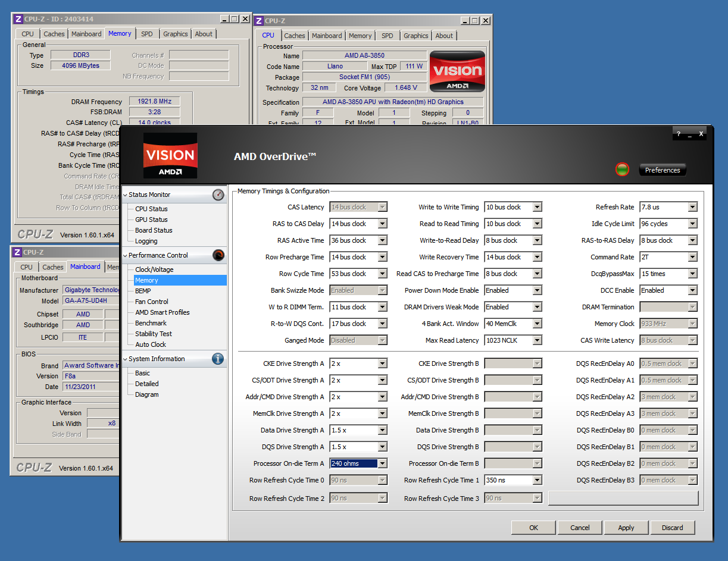Switch to Caches tab in CPU-Z Memory window
Image resolution: width=728 pixels, height=561 pixels.
coord(54,34)
